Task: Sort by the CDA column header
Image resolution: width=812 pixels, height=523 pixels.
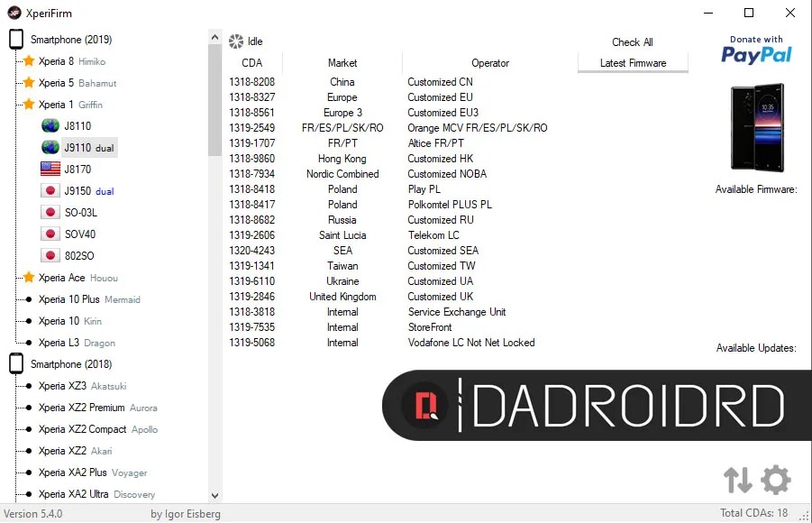Action: tap(252, 63)
